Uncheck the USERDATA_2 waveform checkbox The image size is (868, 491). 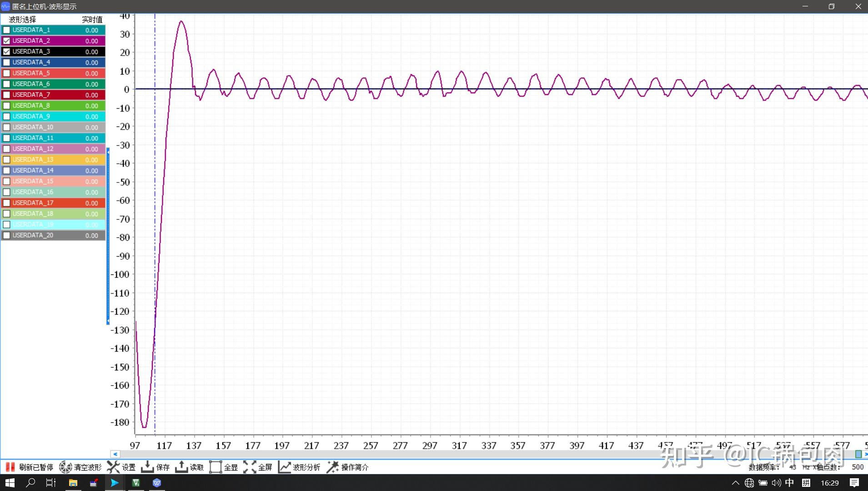click(x=6, y=41)
